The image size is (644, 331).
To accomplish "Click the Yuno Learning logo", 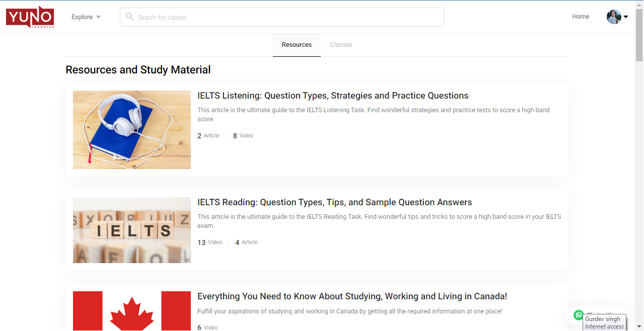I will pos(30,17).
